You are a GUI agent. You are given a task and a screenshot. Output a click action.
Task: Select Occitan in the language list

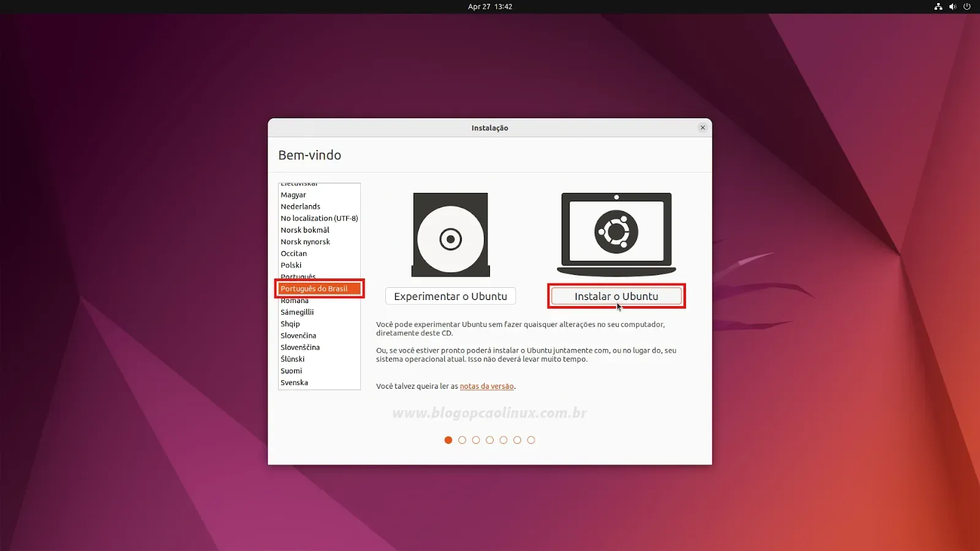[x=319, y=253]
